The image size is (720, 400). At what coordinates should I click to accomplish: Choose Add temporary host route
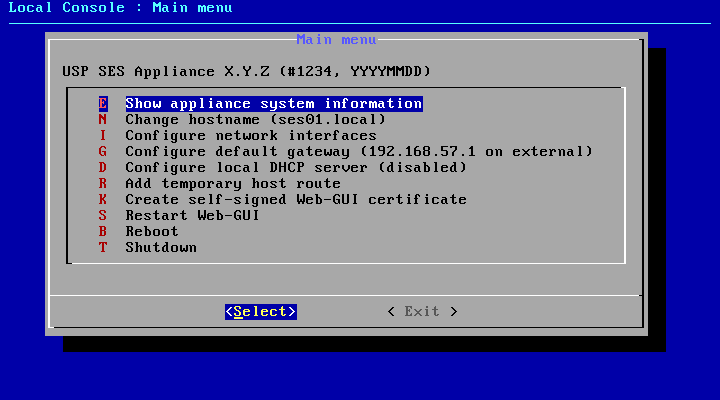point(232,184)
